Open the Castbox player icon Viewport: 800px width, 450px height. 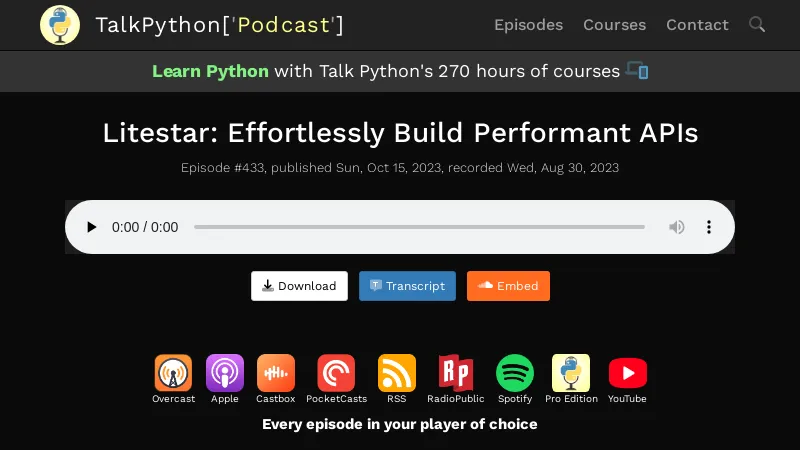[x=275, y=373]
